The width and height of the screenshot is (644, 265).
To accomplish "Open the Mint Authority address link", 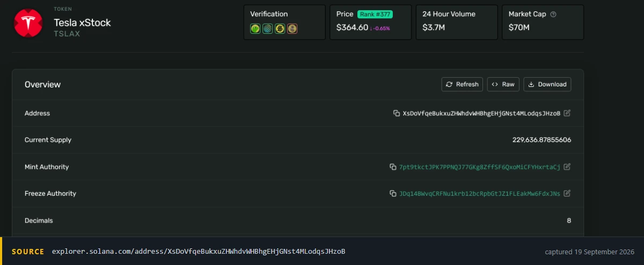I will (x=480, y=167).
